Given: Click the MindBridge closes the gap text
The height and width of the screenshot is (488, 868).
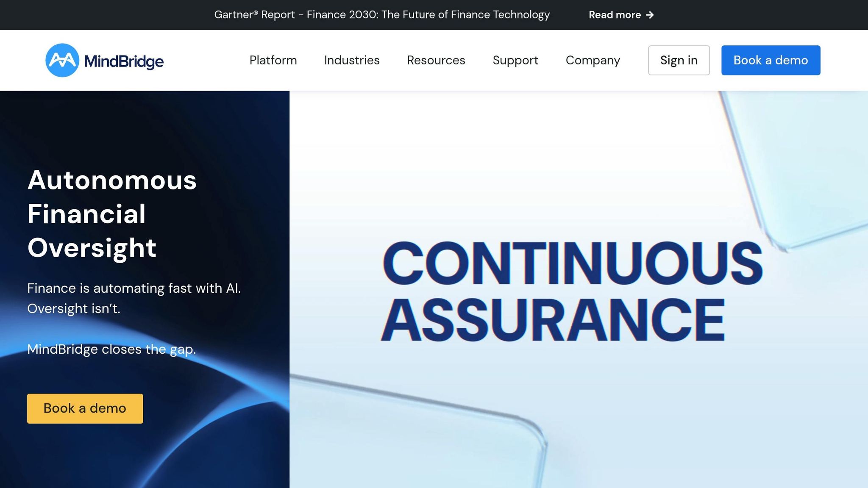Looking at the screenshot, I should pyautogui.click(x=111, y=349).
